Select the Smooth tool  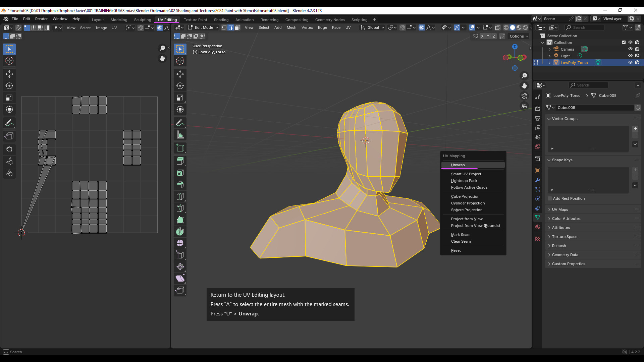coord(180,243)
